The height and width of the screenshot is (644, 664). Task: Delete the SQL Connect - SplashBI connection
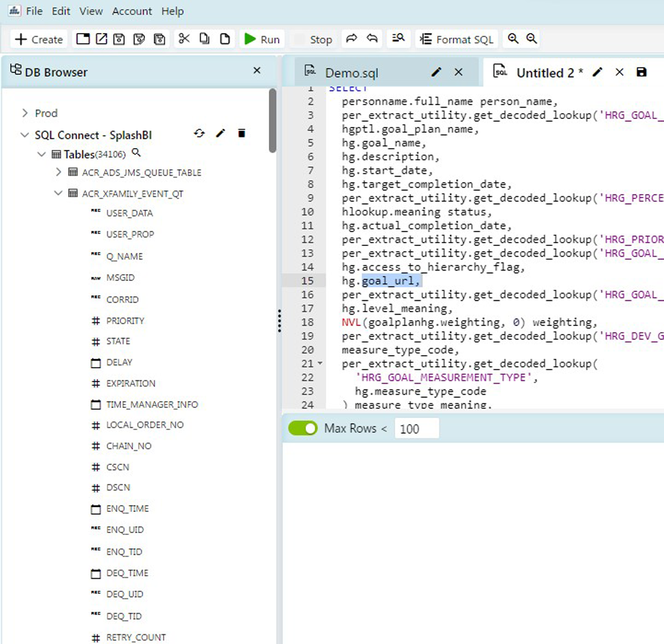(241, 133)
